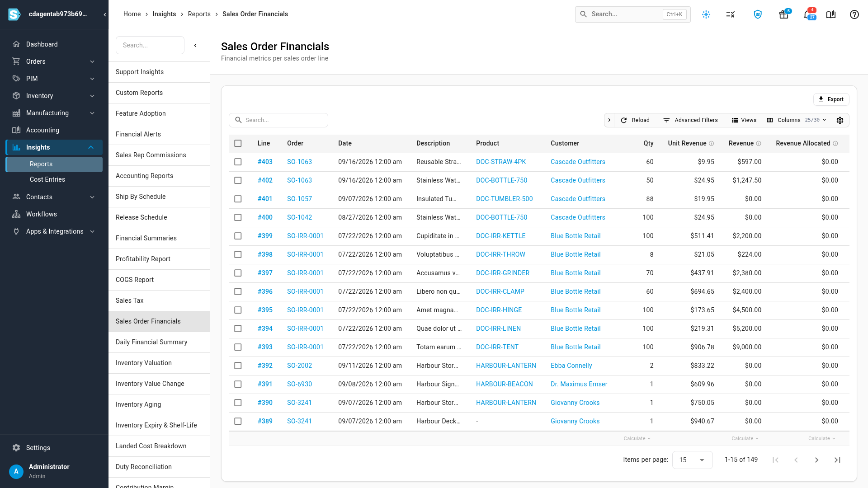The width and height of the screenshot is (868, 488).
Task: Go to the Dashboard page
Action: (x=54, y=44)
